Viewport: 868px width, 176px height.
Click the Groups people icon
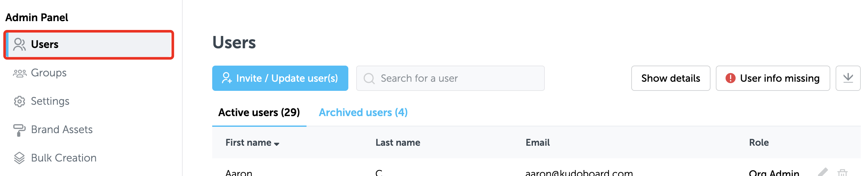pyautogui.click(x=19, y=73)
